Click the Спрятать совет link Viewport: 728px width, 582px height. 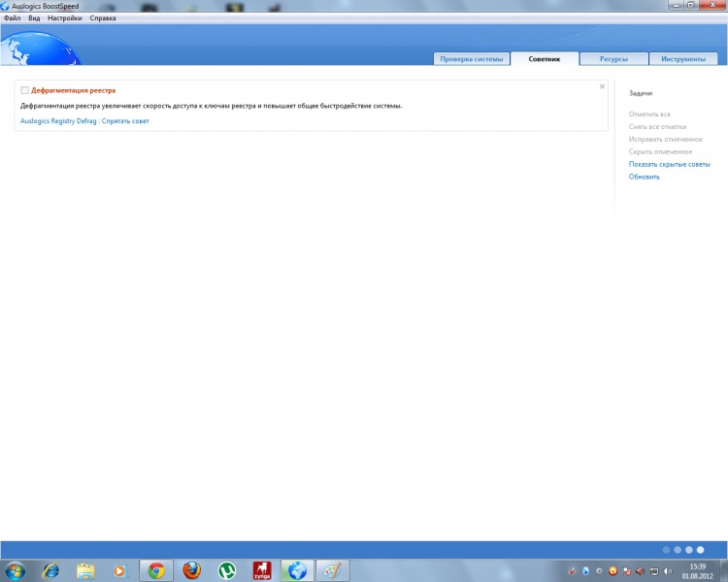(125, 121)
